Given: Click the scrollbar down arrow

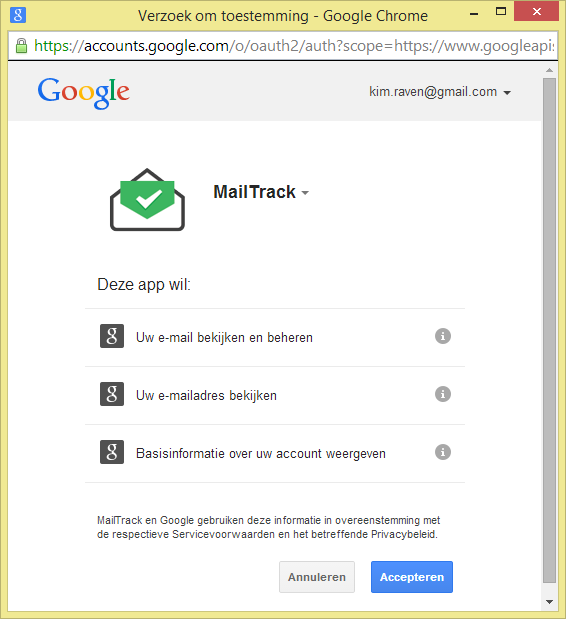Looking at the screenshot, I should tap(549, 602).
